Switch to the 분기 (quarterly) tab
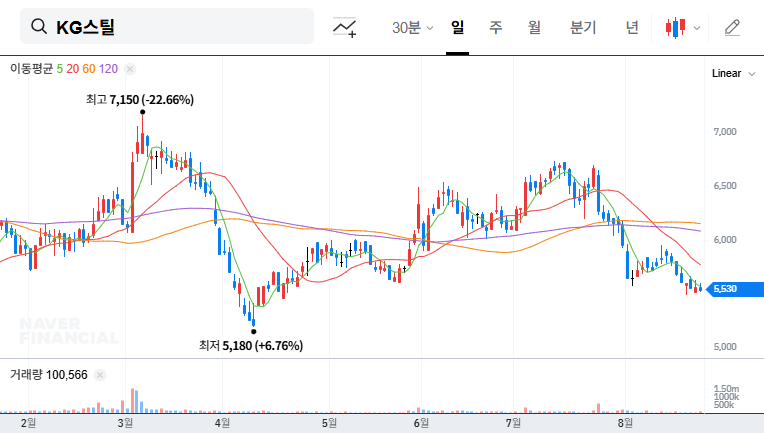The height and width of the screenshot is (433, 764). coord(583,27)
